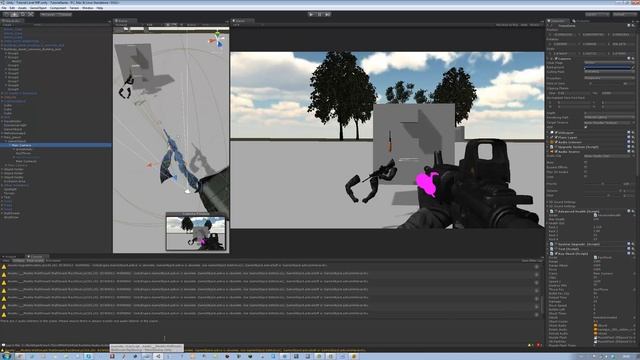This screenshot has width=640, height=360.
Task: Click the Audio Clip field
Action: coord(609,156)
